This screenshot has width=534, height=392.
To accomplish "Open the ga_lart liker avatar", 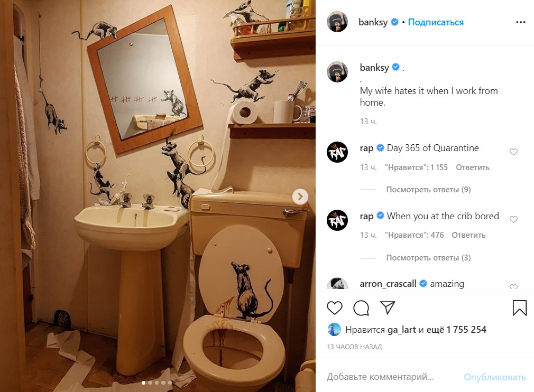I will [x=334, y=329].
